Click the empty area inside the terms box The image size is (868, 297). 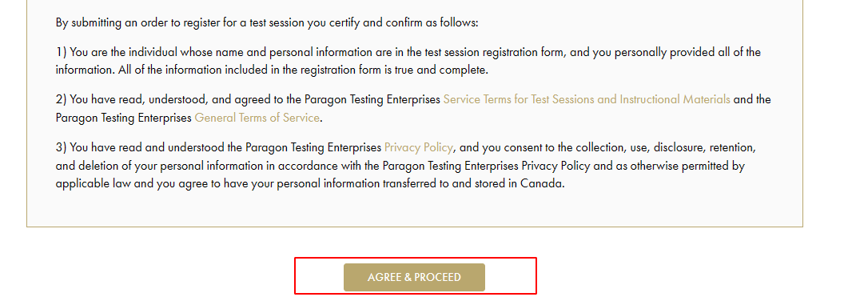(x=415, y=210)
